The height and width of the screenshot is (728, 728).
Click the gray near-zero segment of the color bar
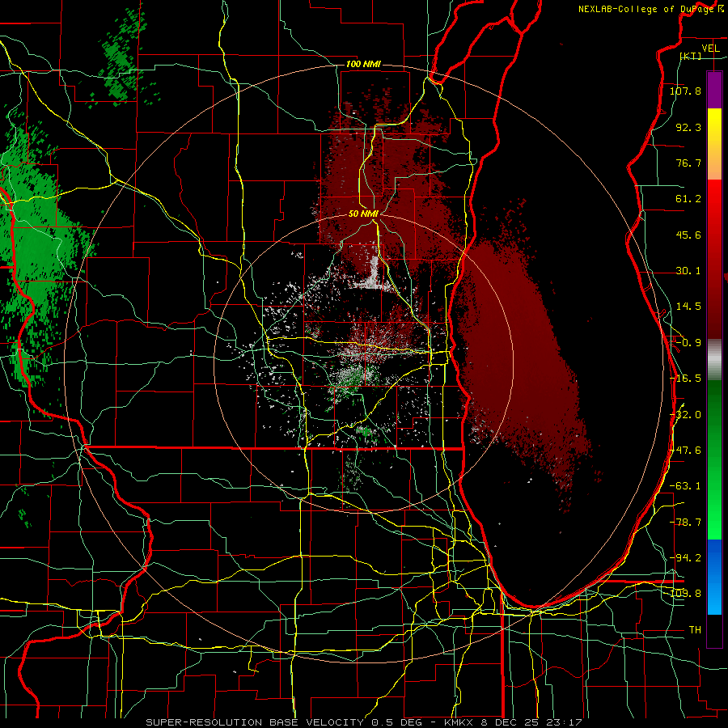[x=714, y=360]
